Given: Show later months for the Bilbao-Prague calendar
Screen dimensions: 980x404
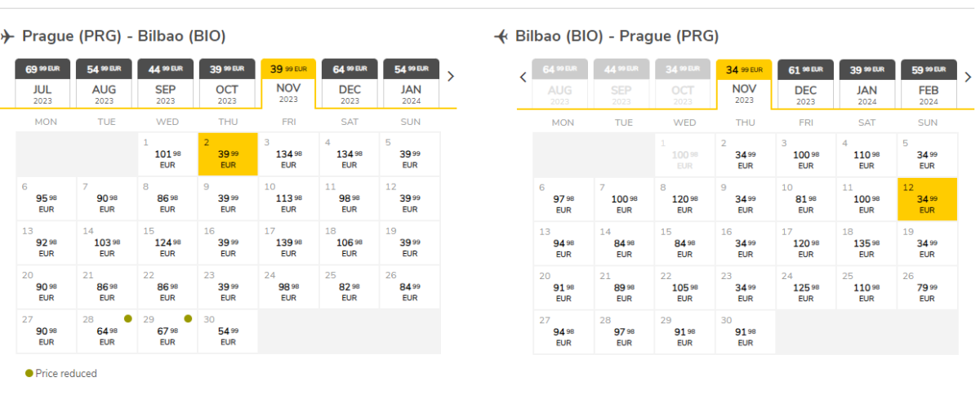Looking at the screenshot, I should [969, 78].
